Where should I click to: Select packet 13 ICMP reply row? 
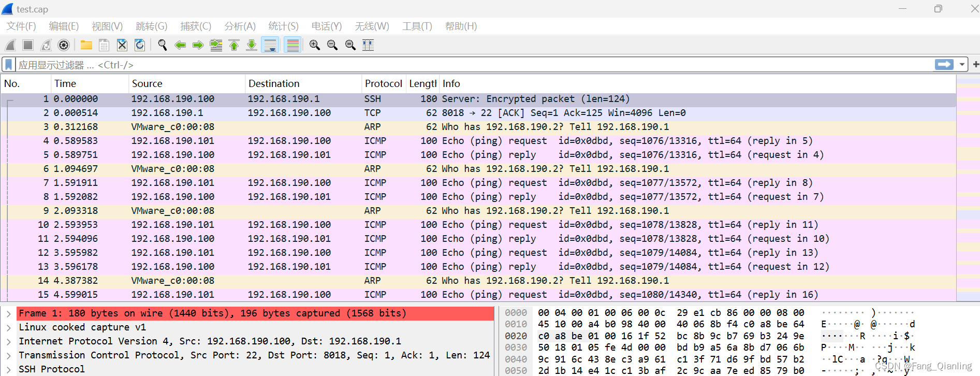[x=478, y=267]
